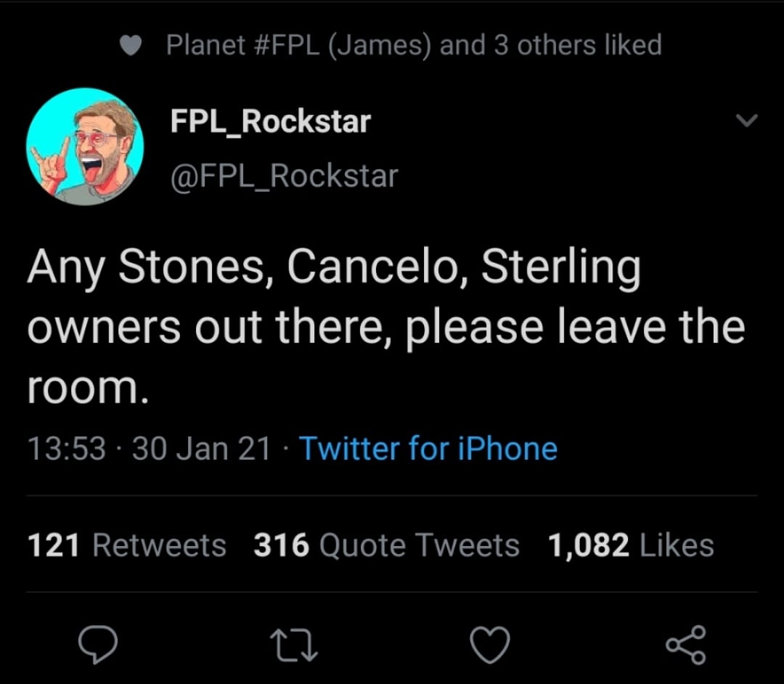784x684 pixels.
Task: Show the 1,082 Likes list
Action: pyautogui.click(x=631, y=545)
